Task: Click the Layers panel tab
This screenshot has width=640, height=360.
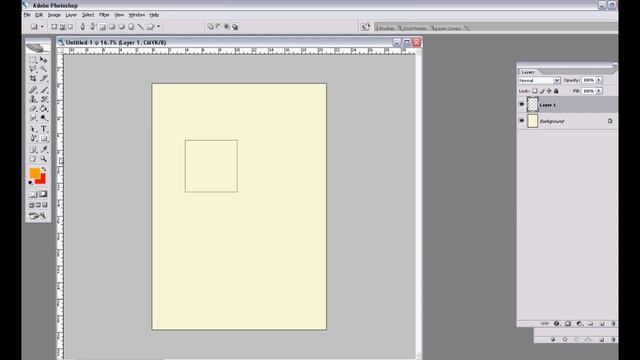Action: 528,72
